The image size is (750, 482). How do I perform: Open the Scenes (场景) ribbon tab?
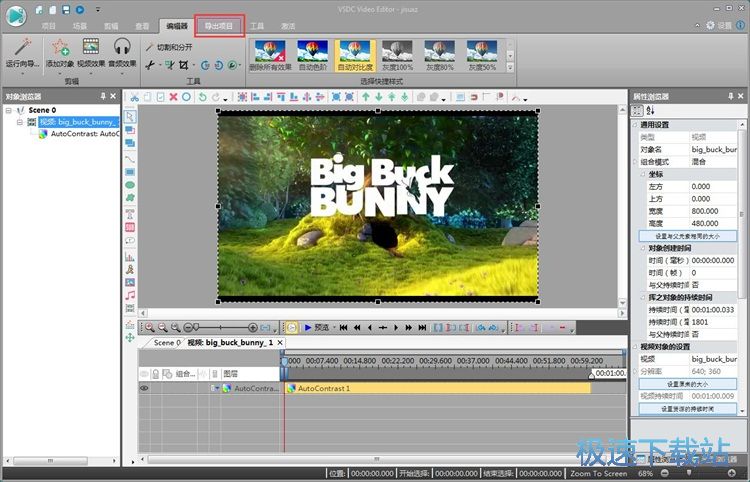(x=79, y=26)
